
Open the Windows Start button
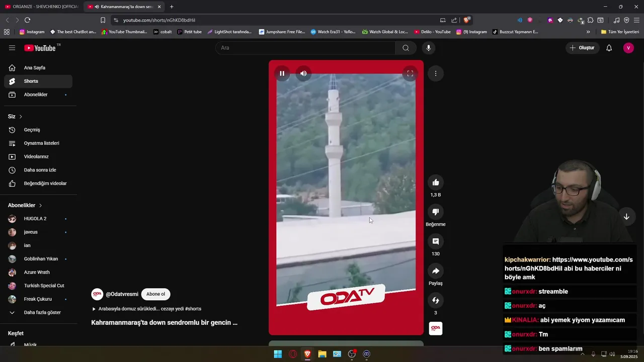point(278,354)
